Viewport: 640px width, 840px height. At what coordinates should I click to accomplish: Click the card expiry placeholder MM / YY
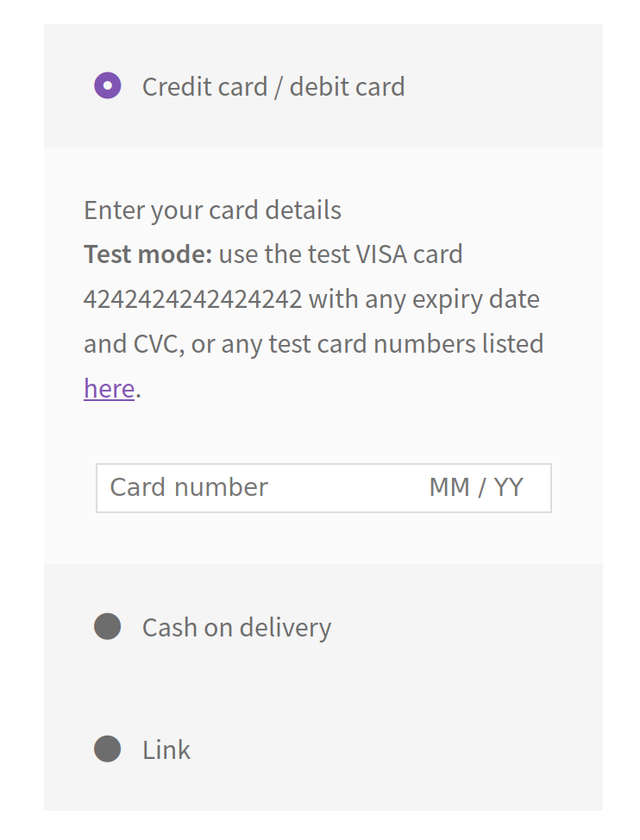[x=475, y=487]
